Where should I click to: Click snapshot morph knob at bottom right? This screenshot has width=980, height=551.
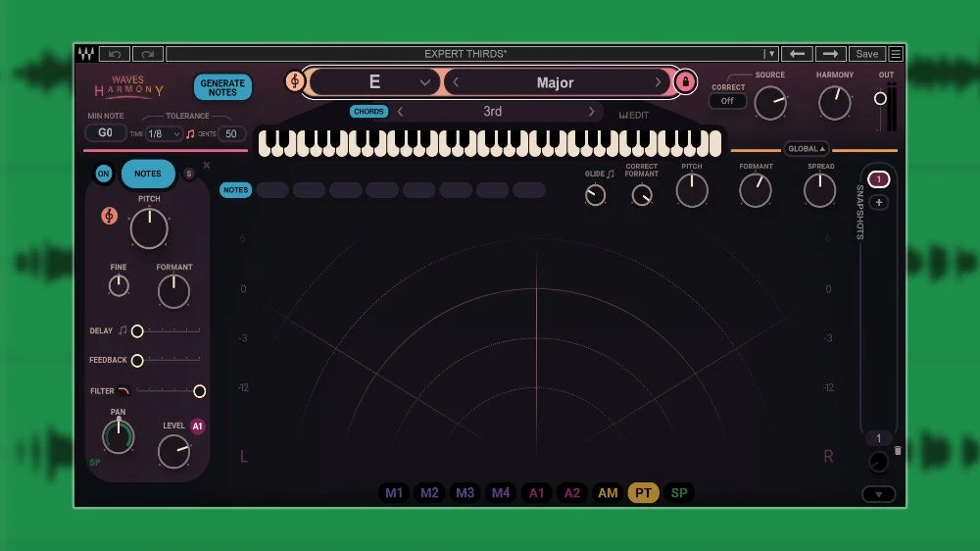[x=878, y=462]
